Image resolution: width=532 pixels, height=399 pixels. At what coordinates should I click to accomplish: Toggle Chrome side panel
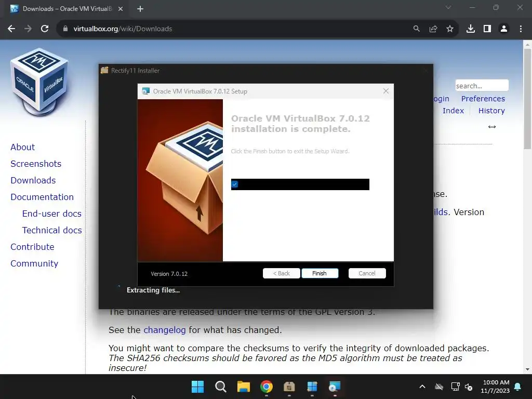(487, 29)
